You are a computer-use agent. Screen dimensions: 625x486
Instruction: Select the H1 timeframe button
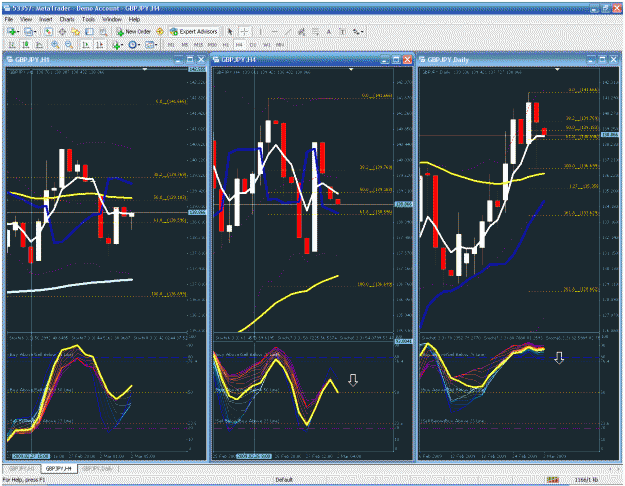tap(226, 45)
